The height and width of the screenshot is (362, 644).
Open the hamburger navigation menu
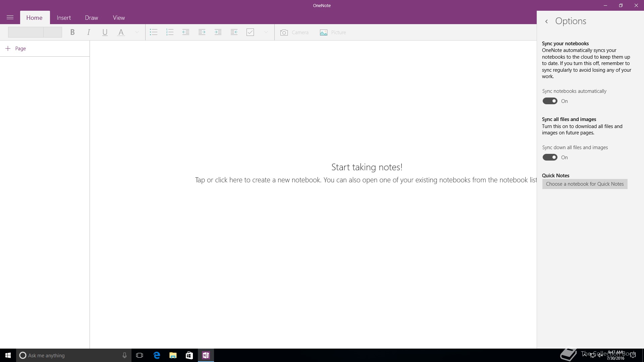click(x=10, y=17)
